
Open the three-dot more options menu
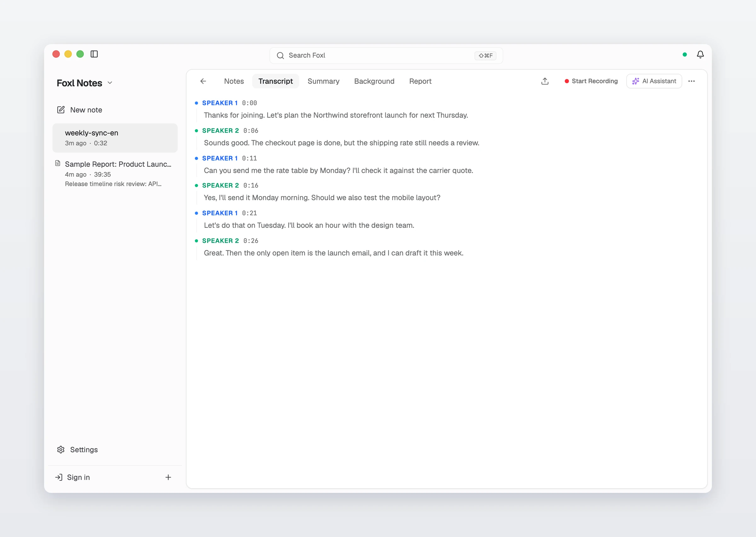point(691,81)
